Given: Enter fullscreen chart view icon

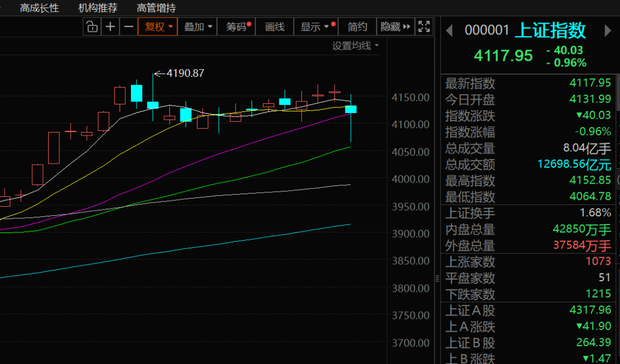Looking at the screenshot, I should pos(424,26).
